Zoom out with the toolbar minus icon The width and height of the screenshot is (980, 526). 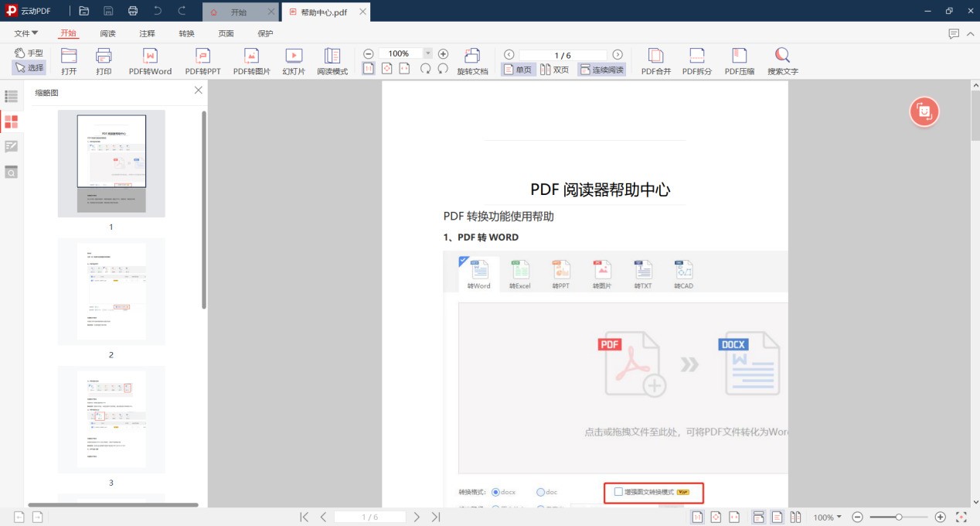369,53
